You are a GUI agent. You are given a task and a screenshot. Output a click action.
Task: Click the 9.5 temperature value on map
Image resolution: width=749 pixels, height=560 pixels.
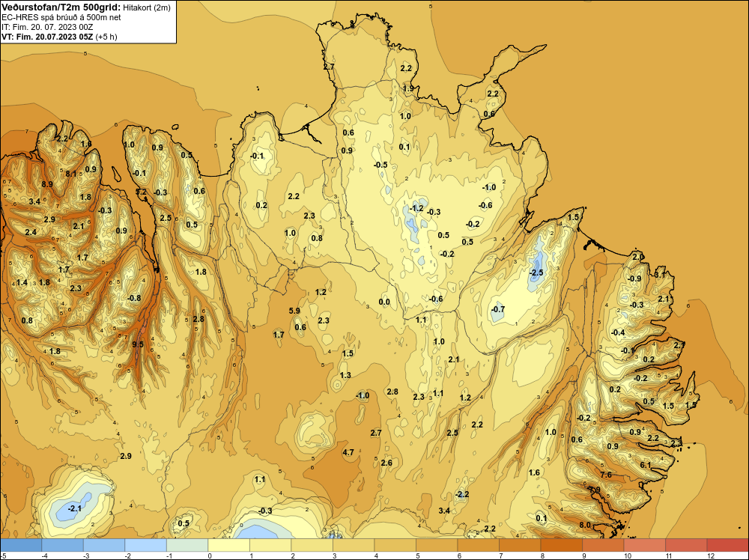point(138,344)
